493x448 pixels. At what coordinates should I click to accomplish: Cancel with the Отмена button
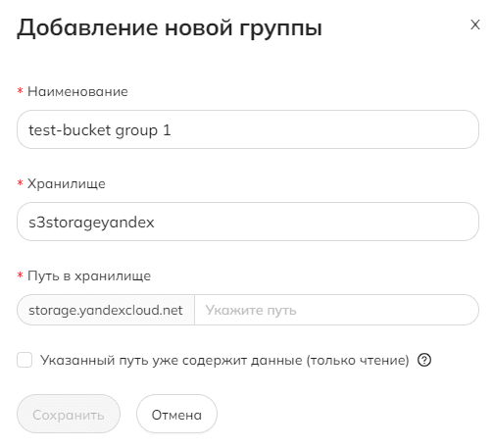point(176,414)
